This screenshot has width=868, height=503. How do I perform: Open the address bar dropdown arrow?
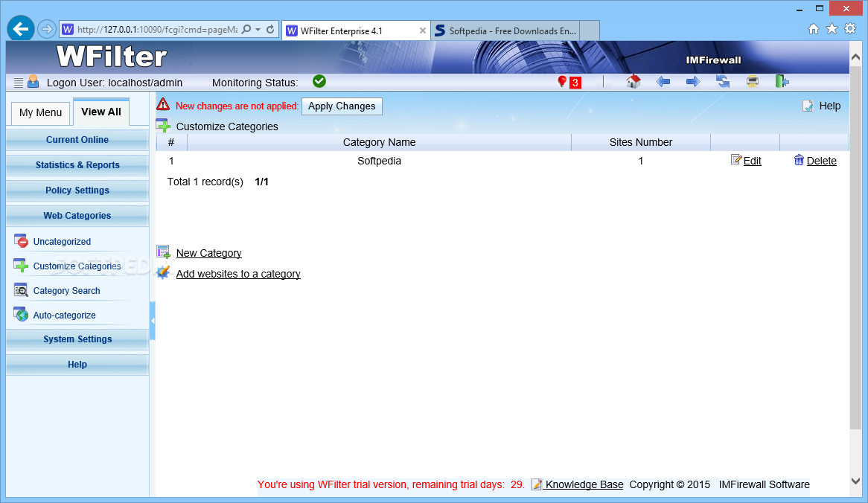tap(258, 29)
